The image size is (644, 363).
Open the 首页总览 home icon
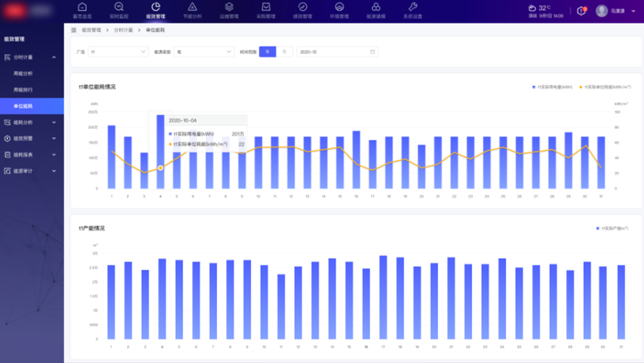[82, 7]
